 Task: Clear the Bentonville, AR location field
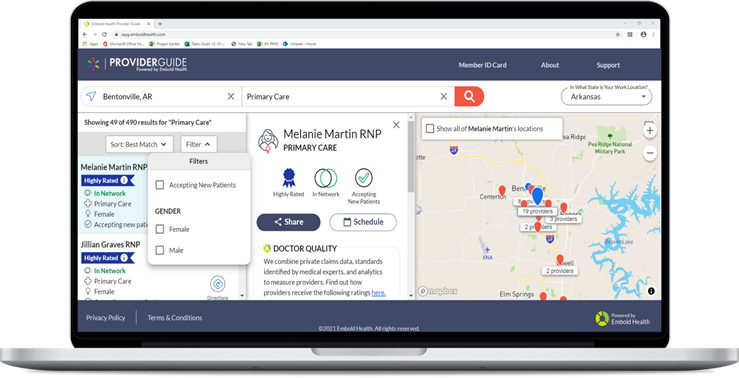click(231, 96)
